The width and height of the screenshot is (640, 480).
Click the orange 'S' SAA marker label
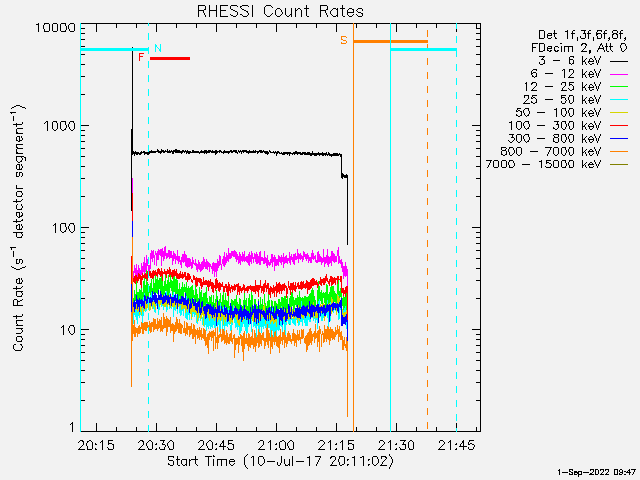tap(344, 40)
